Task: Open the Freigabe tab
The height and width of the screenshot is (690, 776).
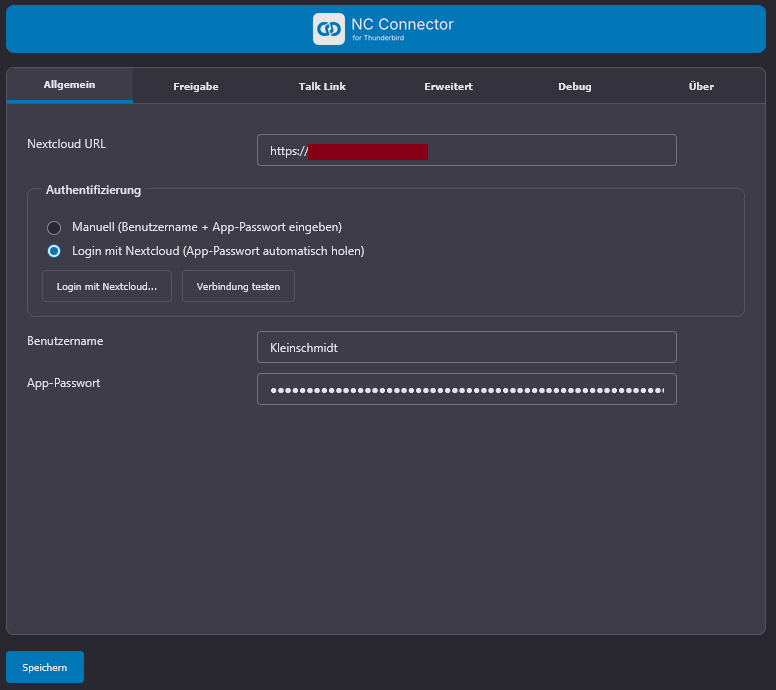Action: click(195, 86)
